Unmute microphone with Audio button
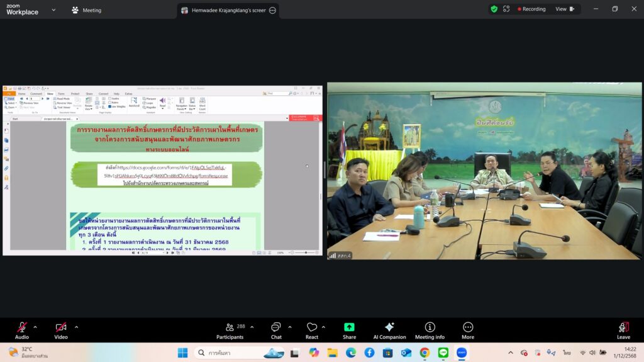Screen dimensions: 644x362 point(22,331)
